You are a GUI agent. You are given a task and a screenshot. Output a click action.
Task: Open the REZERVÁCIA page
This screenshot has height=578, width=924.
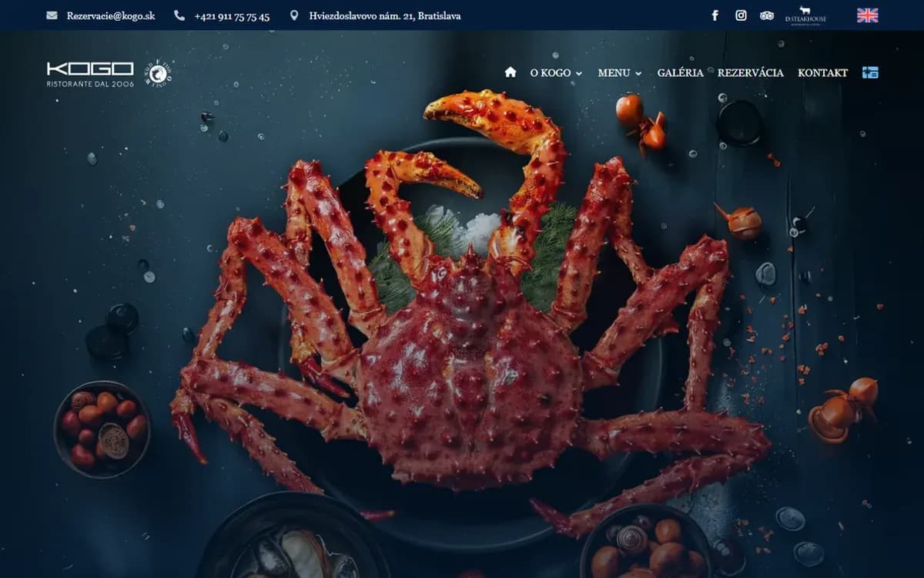pos(751,72)
